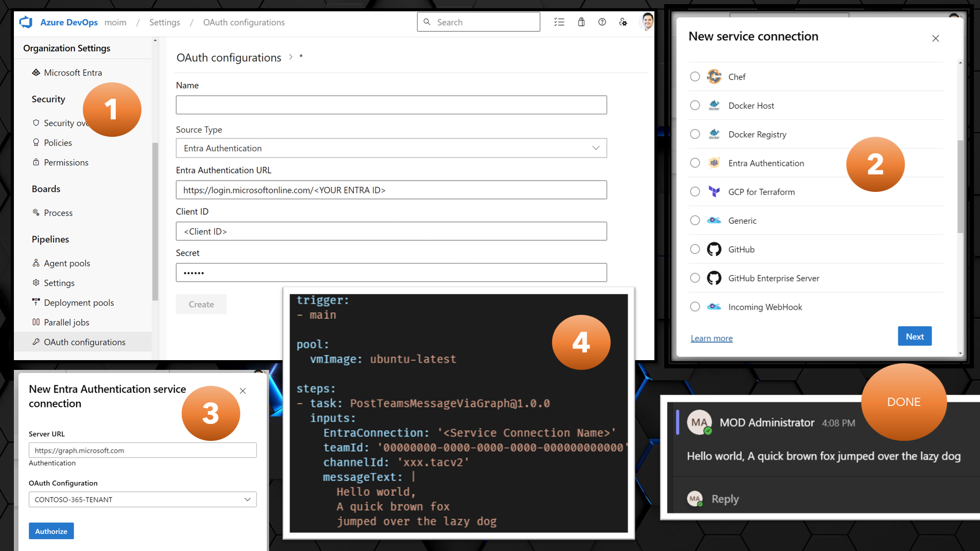Select the GitHub Enterprise Server radio button
Screen dimensions: 980x551
click(695, 278)
